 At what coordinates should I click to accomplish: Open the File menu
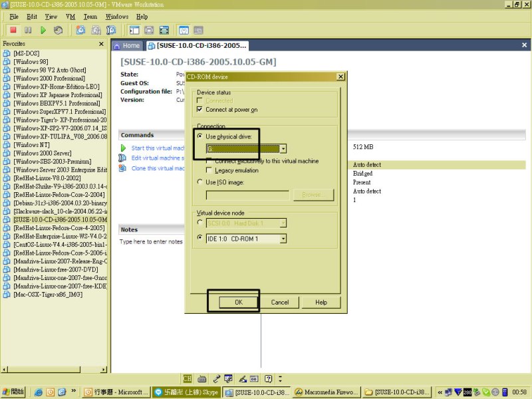tap(14, 17)
